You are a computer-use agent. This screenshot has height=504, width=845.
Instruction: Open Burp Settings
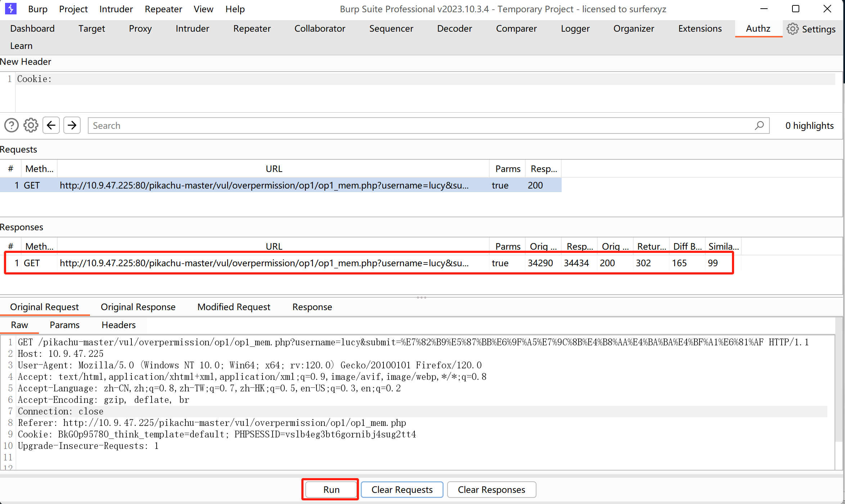[x=811, y=29]
